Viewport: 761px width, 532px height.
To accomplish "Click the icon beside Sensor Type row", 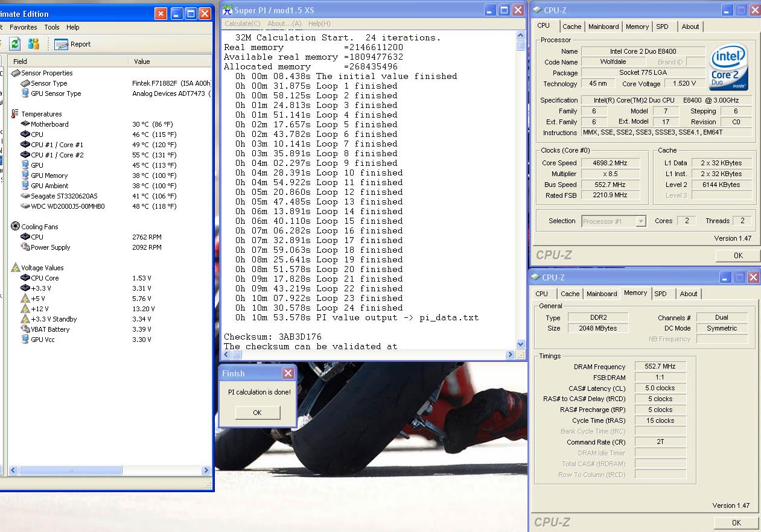I will [x=25, y=83].
